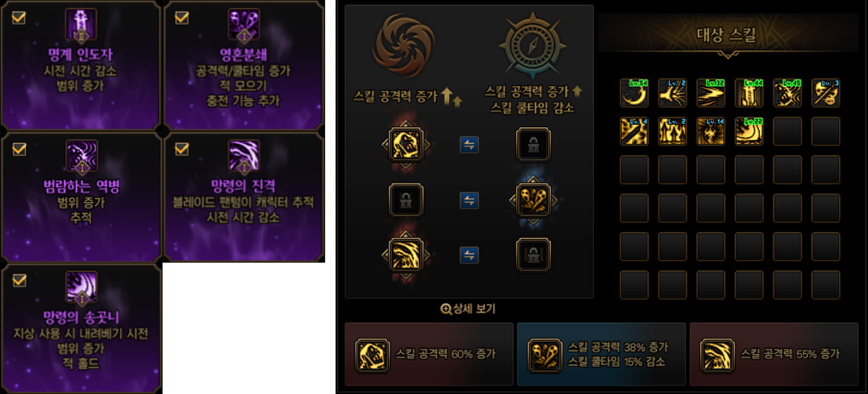Image resolution: width=868 pixels, height=394 pixels.
Task: Select the 스킬 공격력 60% 증가 panel
Action: coord(429,354)
